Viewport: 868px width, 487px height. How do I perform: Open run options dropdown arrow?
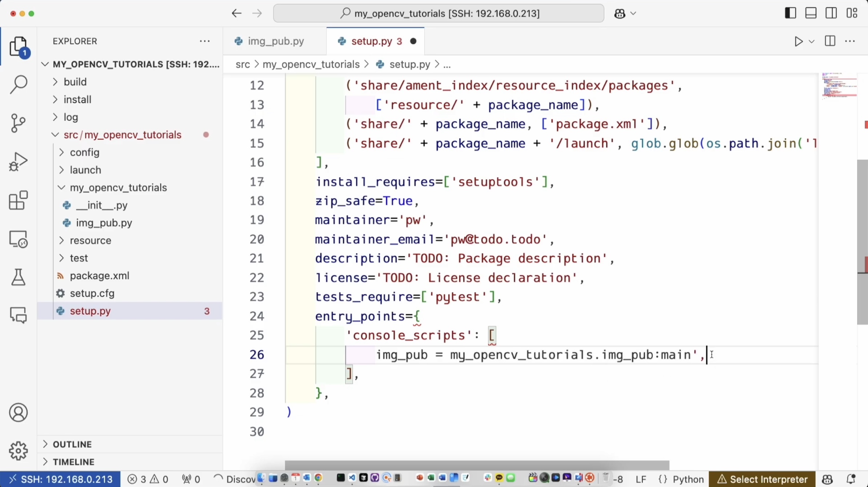coord(812,41)
